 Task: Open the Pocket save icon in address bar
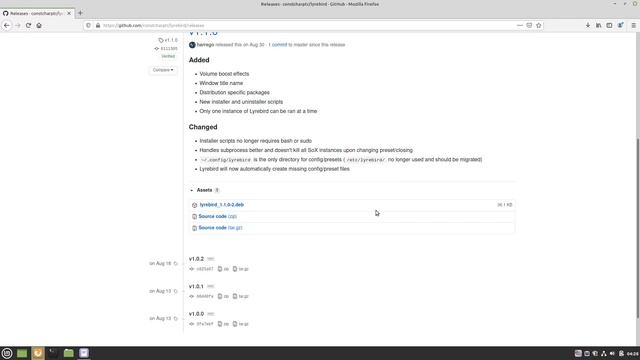point(529,25)
